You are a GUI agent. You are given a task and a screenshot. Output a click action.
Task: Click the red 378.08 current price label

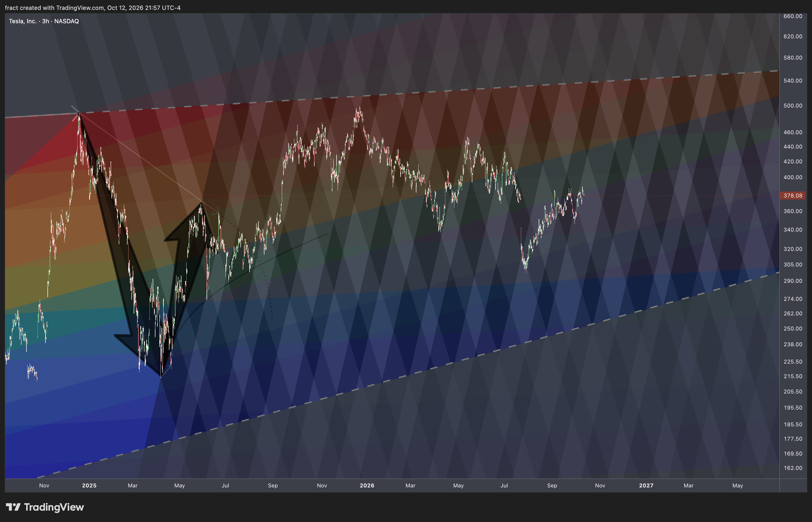(792, 196)
